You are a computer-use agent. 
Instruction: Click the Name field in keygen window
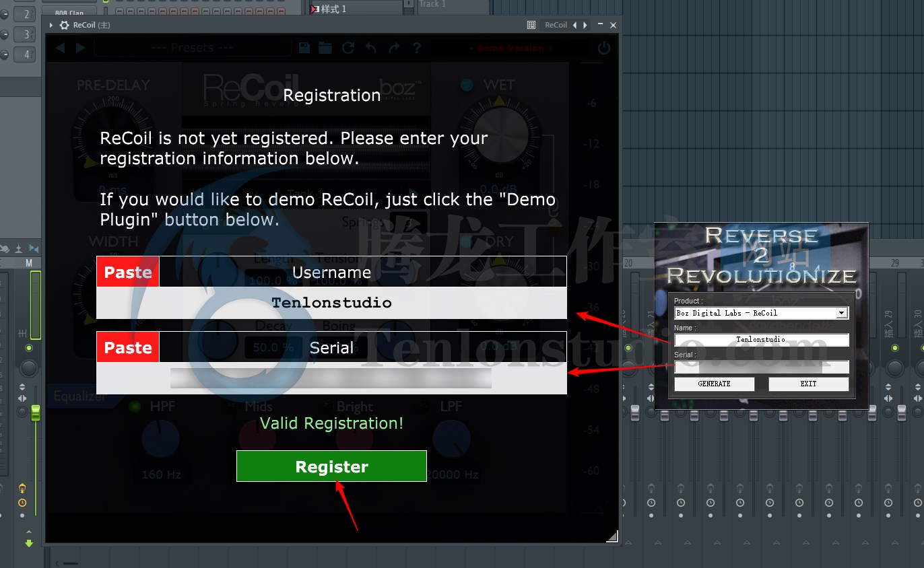761,340
